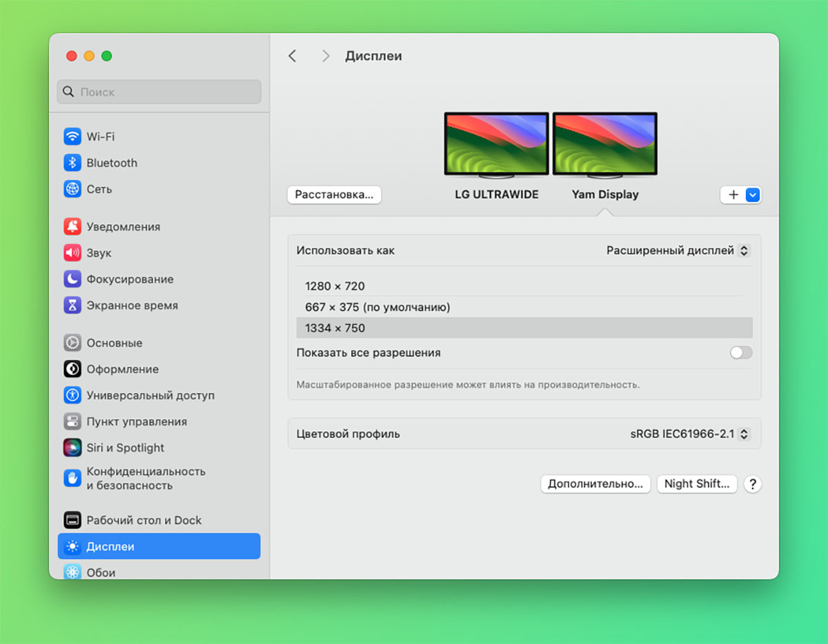
Task: Open Использовать как dropdown
Action: (x=678, y=251)
